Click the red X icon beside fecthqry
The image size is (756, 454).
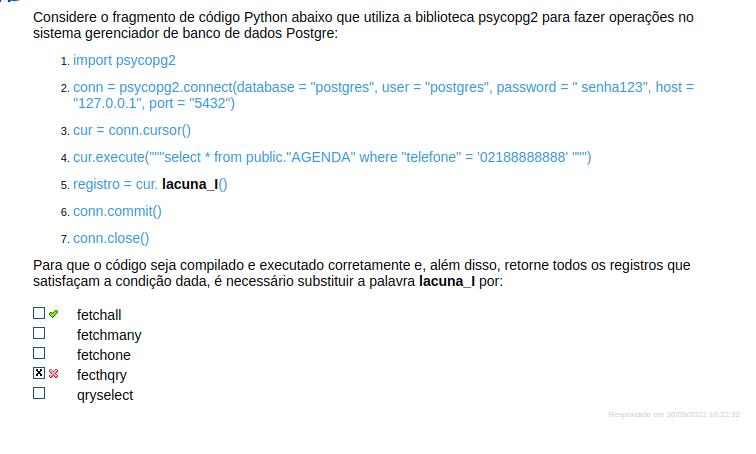pos(54,374)
